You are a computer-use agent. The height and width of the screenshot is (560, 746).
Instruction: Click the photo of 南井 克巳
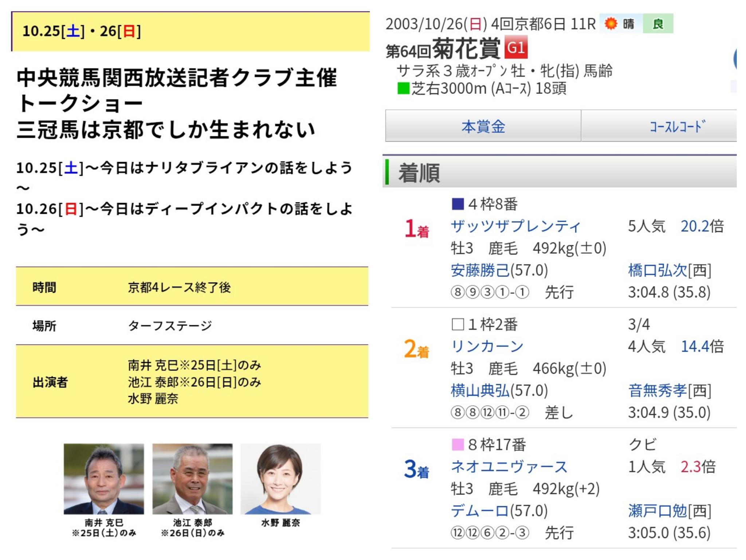click(x=104, y=479)
